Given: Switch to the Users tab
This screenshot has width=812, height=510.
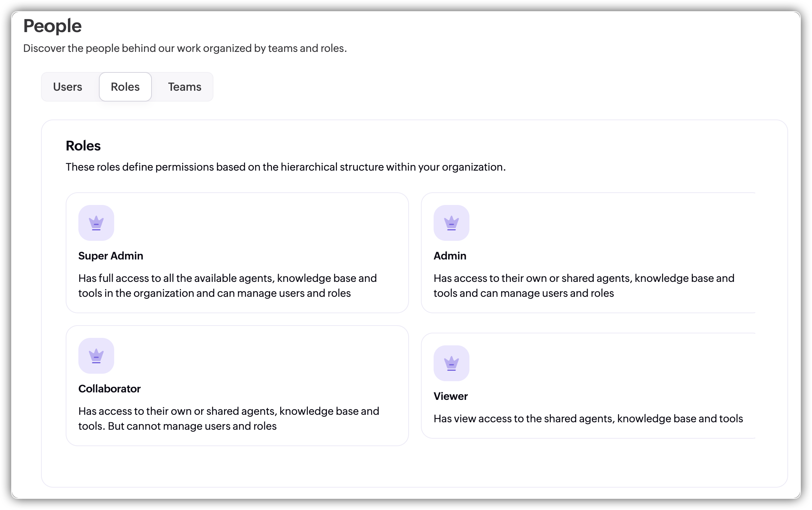Looking at the screenshot, I should (68, 87).
